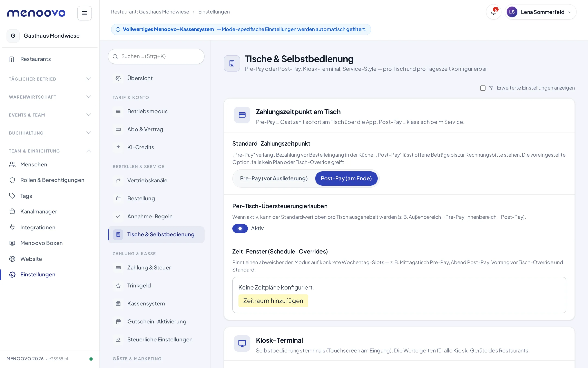Click the Restaurants building icon
This screenshot has width=588, height=368.
point(12,59)
